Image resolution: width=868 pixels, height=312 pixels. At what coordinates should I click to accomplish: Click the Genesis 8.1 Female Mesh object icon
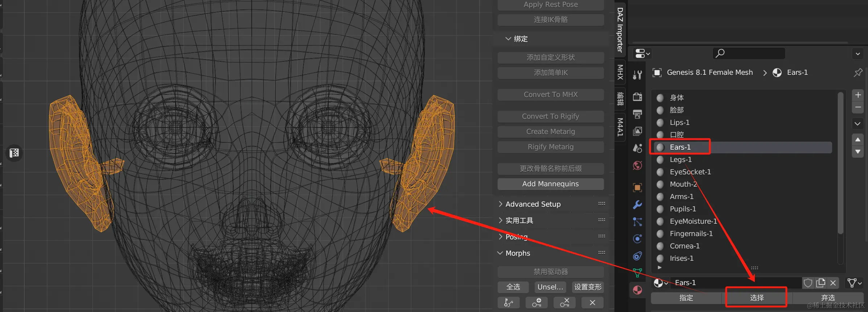[657, 73]
